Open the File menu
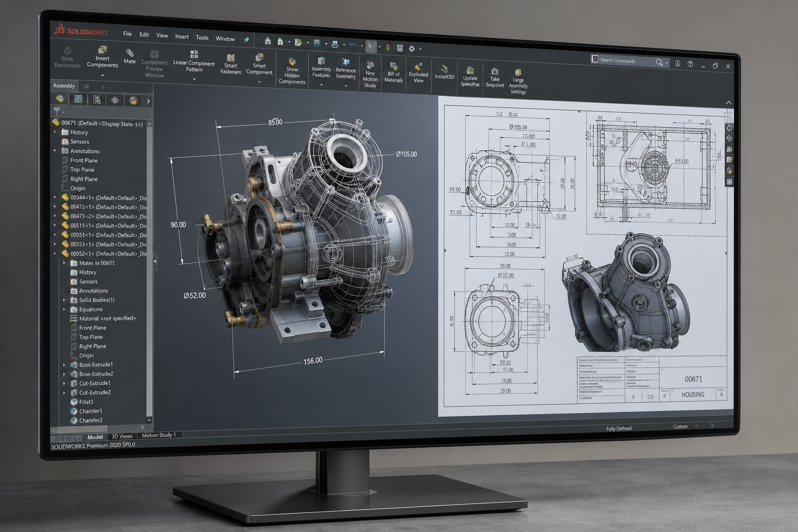 [x=127, y=34]
